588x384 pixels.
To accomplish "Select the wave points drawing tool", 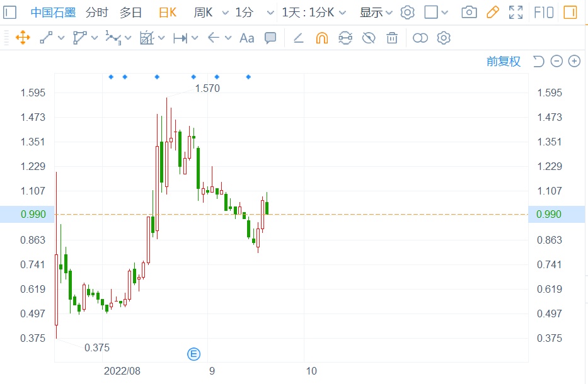I will point(113,38).
